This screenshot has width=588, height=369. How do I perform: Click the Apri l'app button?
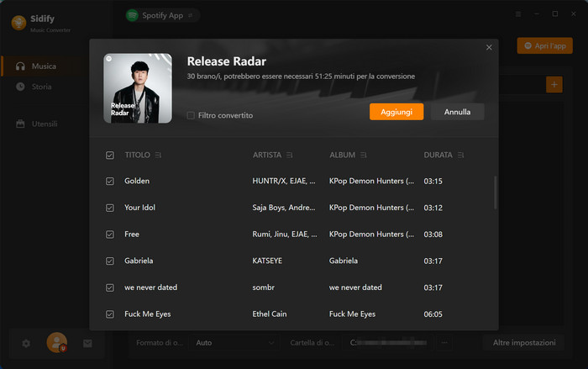coord(545,45)
